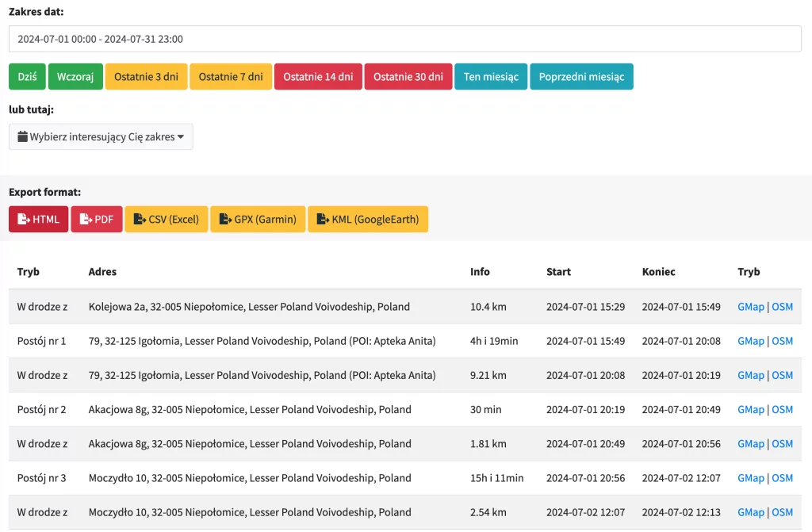Export report as PDF
The height and width of the screenshot is (532, 812).
(97, 219)
